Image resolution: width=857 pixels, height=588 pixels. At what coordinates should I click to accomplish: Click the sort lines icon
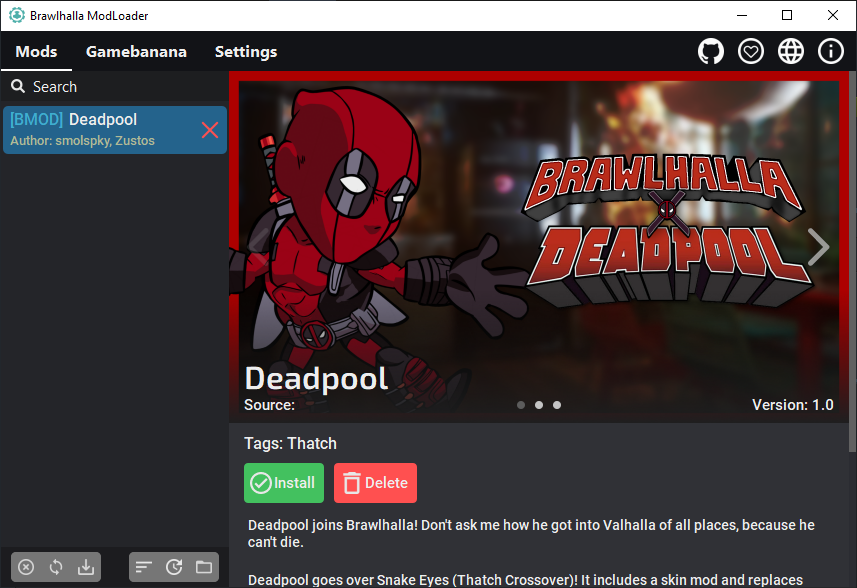tap(144, 567)
